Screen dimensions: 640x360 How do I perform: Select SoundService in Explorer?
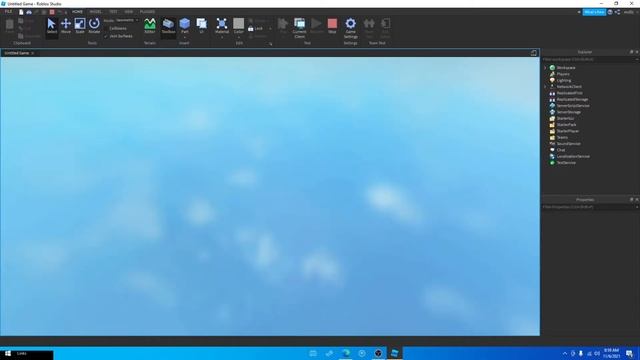tap(568, 144)
